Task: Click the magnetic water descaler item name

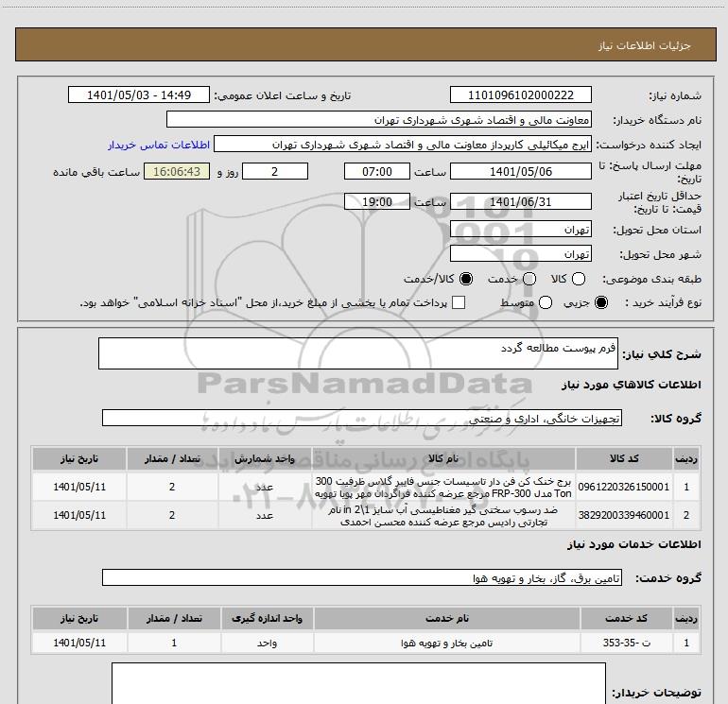Action: [443, 516]
